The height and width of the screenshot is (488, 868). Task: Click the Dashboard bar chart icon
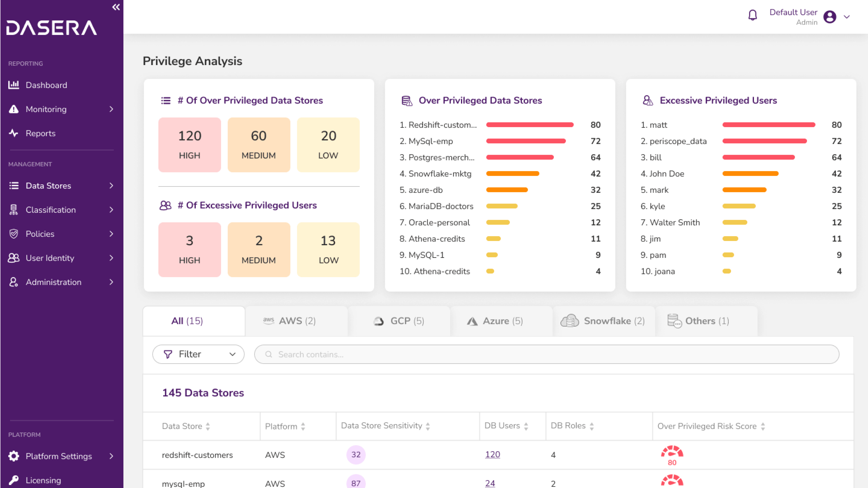pyautogui.click(x=14, y=85)
